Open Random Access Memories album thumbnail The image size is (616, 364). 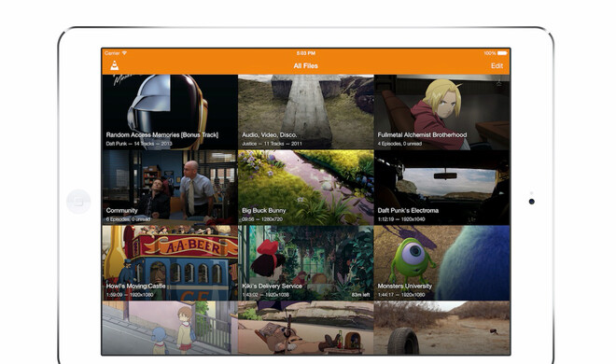(170, 112)
